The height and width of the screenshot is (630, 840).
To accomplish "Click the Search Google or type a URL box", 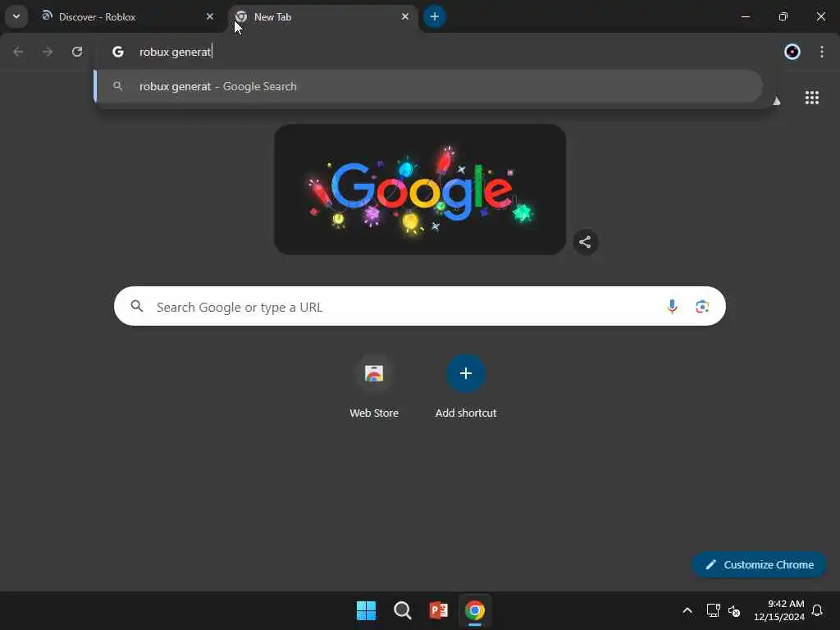I will (420, 307).
